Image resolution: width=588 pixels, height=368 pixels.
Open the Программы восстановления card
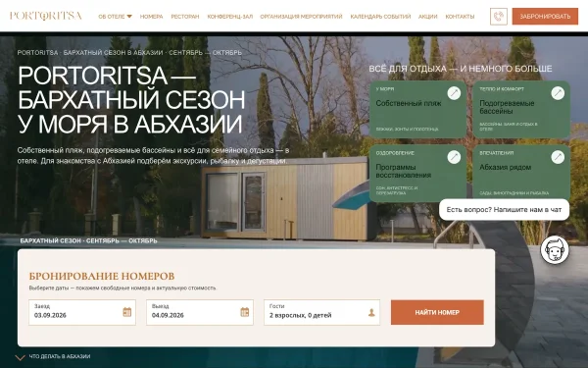[x=417, y=174]
